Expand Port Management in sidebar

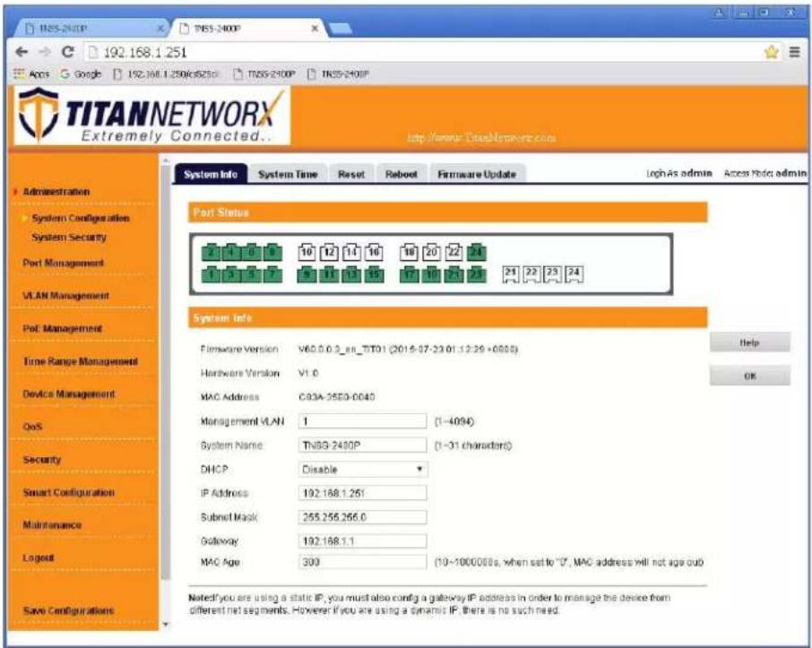63,263
